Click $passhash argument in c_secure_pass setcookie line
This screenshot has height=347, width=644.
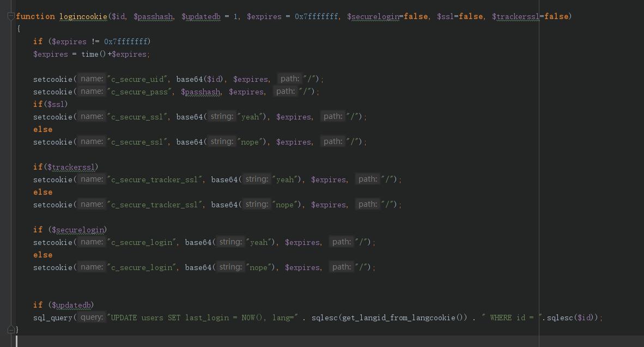coord(201,92)
